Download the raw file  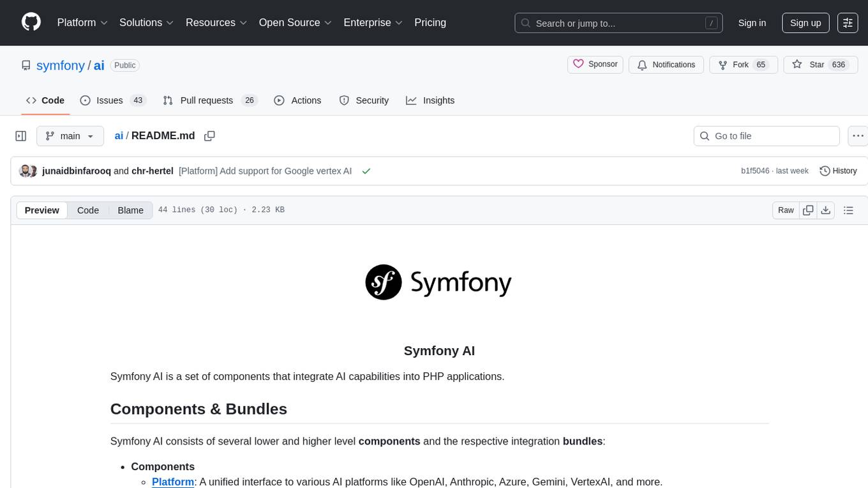(825, 210)
